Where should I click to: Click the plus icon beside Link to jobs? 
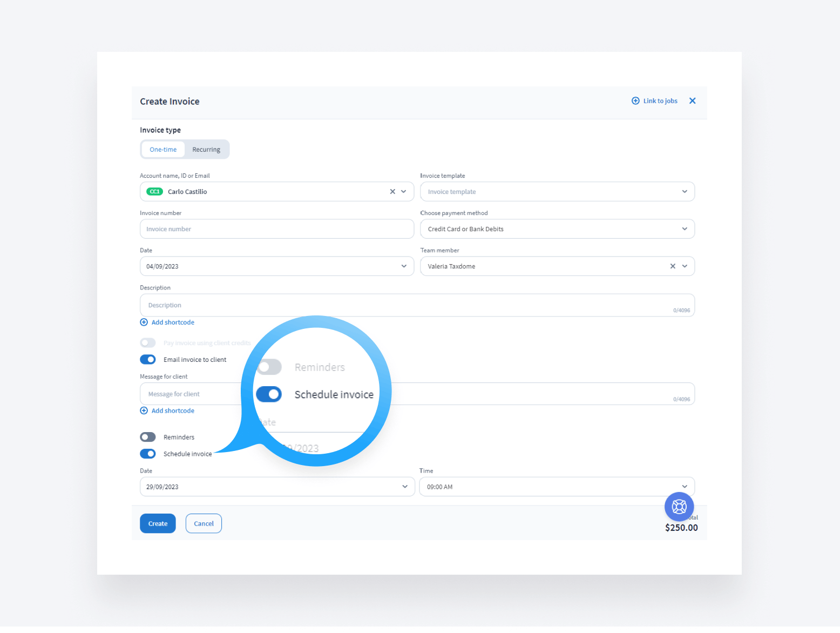(635, 101)
